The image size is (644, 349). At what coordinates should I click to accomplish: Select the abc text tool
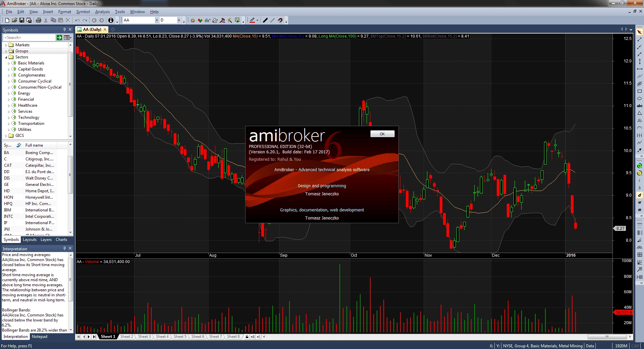click(639, 106)
